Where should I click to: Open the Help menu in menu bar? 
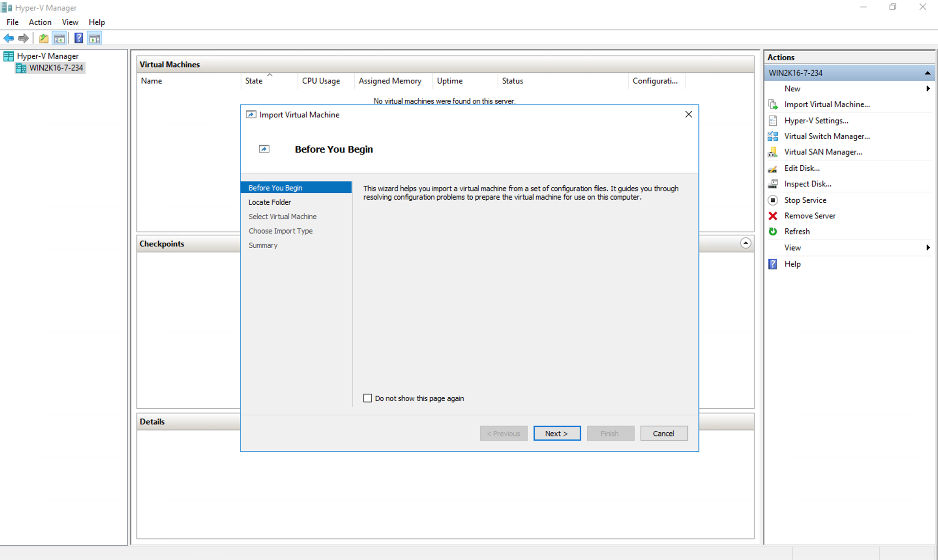97,22
